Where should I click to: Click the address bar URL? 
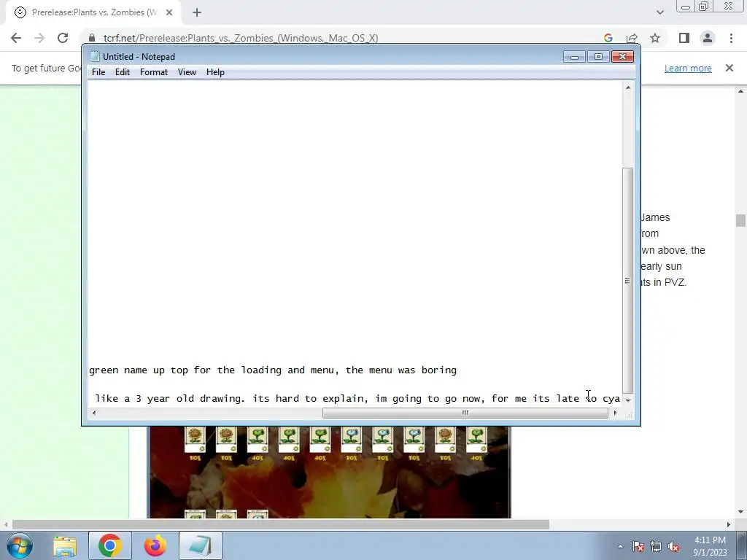point(241,38)
